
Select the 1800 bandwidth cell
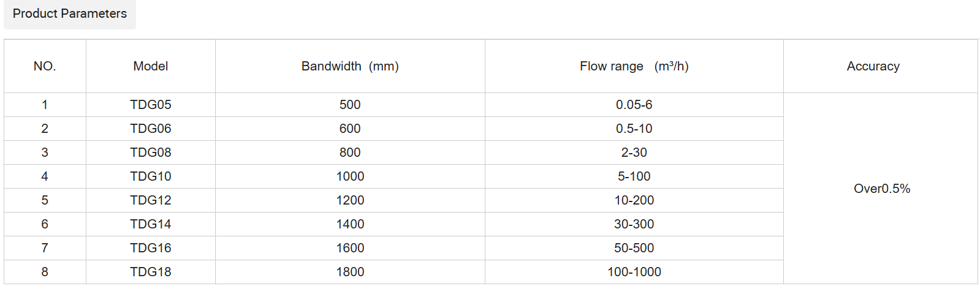click(x=350, y=272)
